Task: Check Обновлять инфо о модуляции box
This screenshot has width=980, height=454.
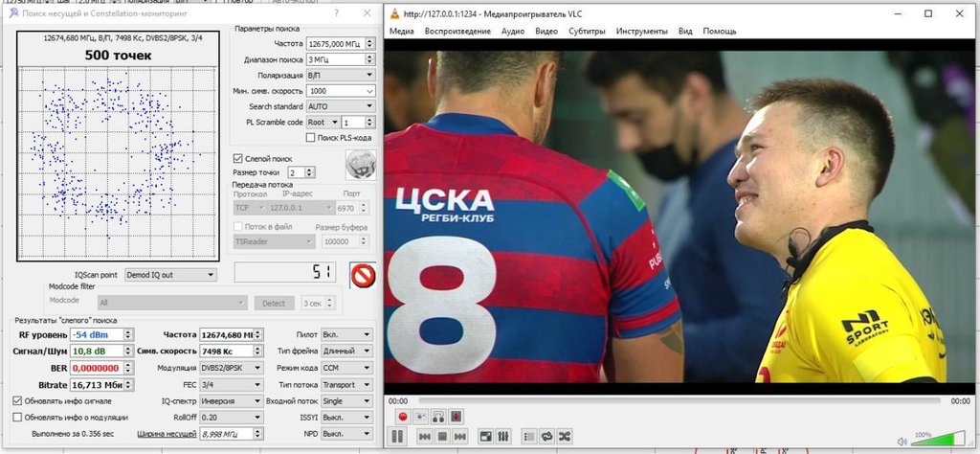Action: click(17, 418)
